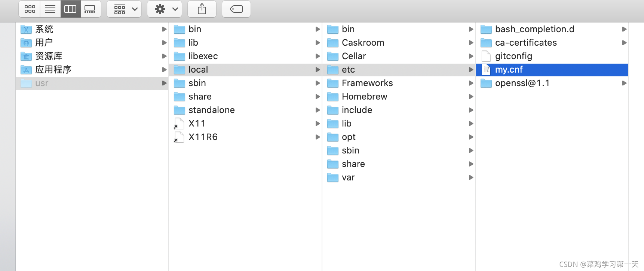Click the X11 alias file icon
The height and width of the screenshot is (271, 644).
point(180,124)
